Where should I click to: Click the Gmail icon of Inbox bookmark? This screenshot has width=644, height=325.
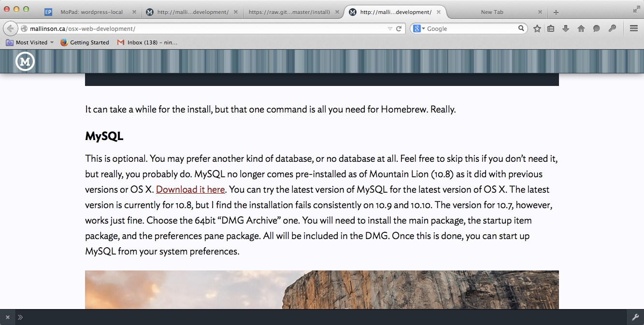(121, 42)
